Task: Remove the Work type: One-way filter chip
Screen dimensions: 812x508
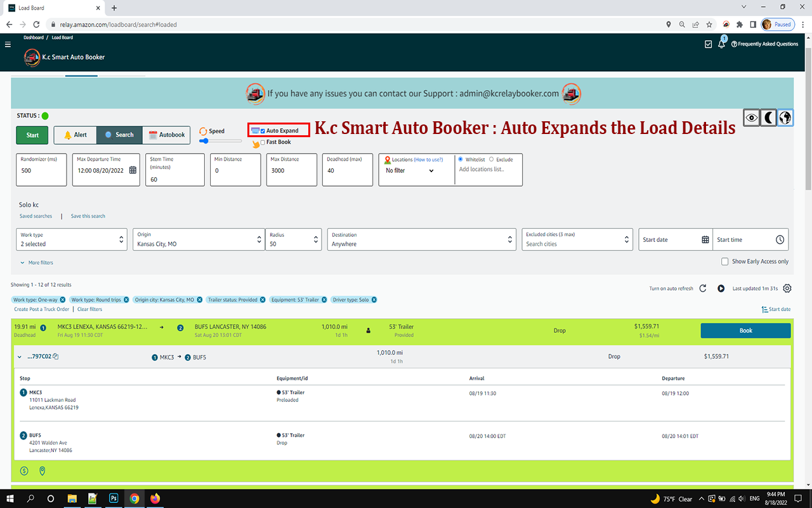Action: (63, 300)
